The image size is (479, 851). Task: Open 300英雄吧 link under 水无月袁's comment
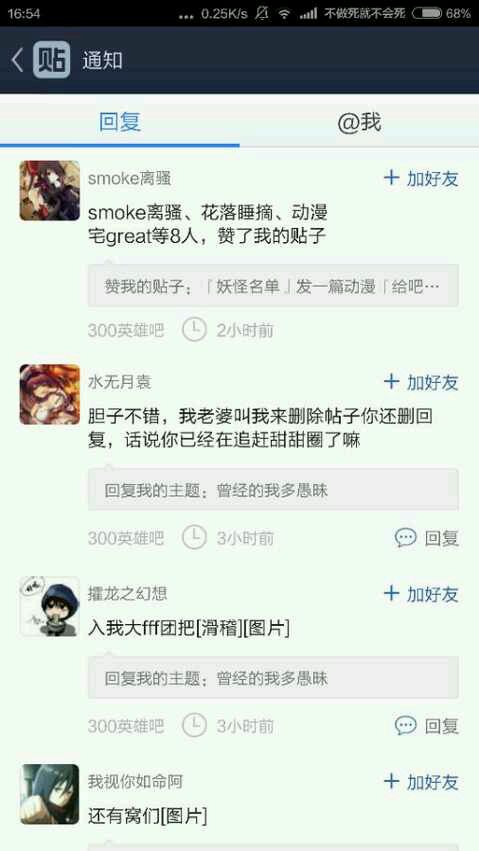coord(126,538)
